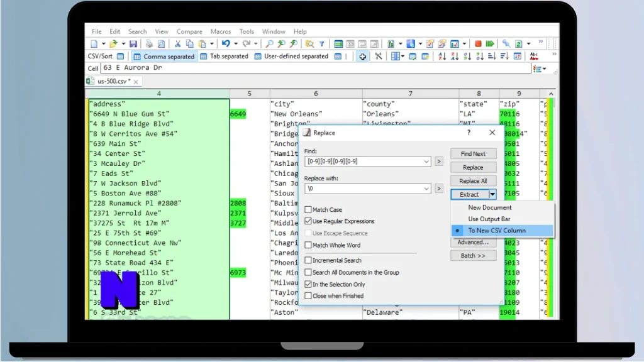The height and width of the screenshot is (362, 644).
Task: Click into the Cell contents field
Action: (316, 68)
